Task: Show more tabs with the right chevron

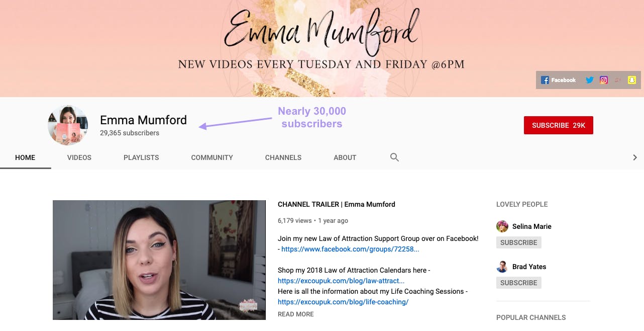Action: [635, 157]
